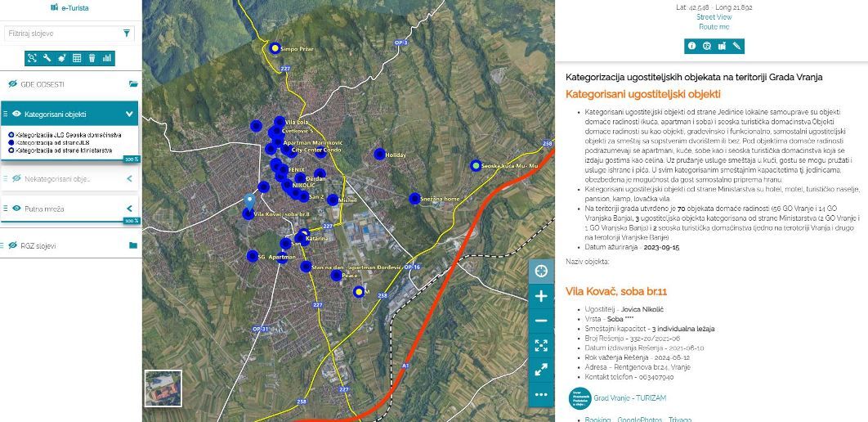
Task: Toggle visibility of the Putna mreža layer
Action: [x=16, y=209]
